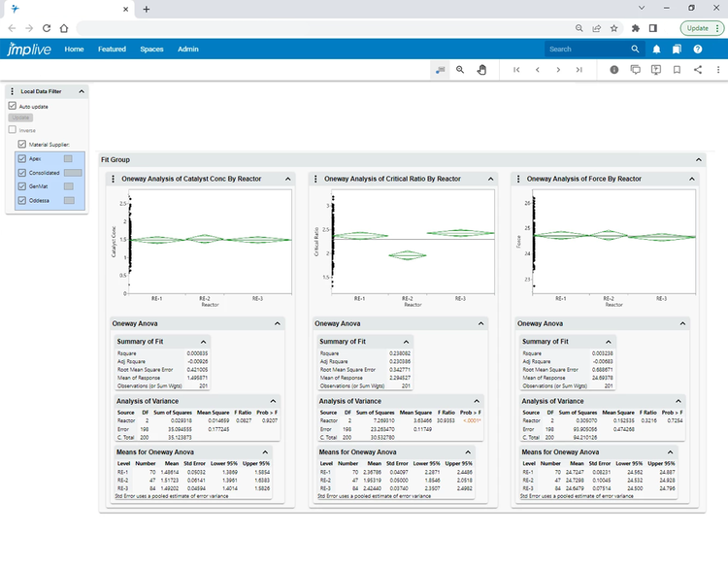Activate the hand pan tool
The height and width of the screenshot is (566, 728).
(x=481, y=70)
